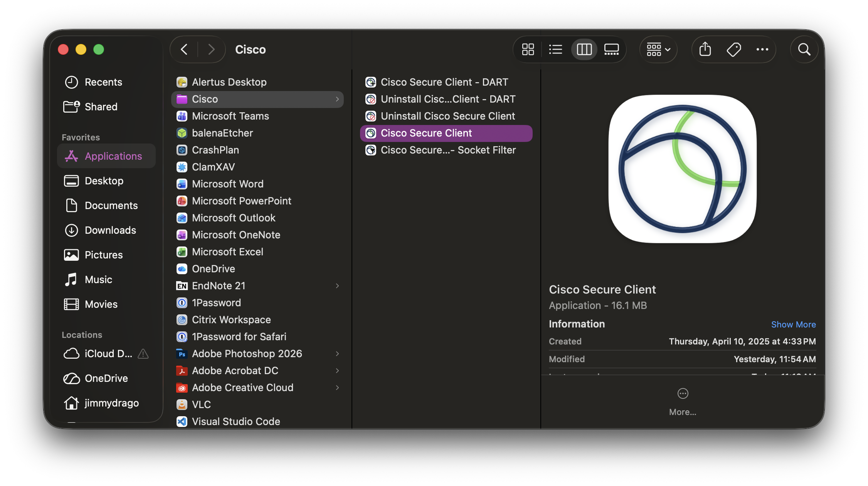Click the Edit Tags icon
The width and height of the screenshot is (868, 486).
pyautogui.click(x=733, y=49)
